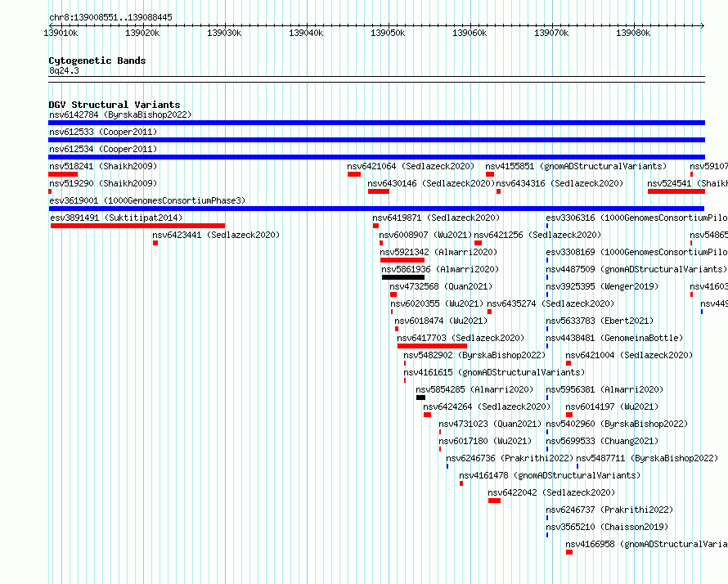Select the black nsv5861936 (Almarri2020) bar

pyautogui.click(x=403, y=277)
